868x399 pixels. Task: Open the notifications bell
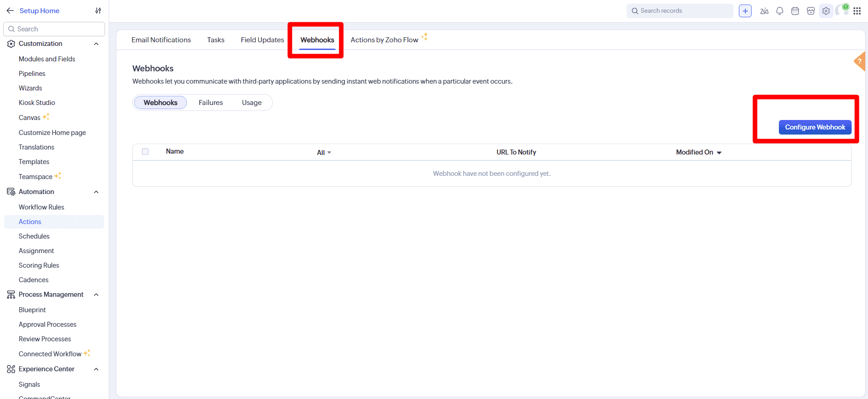point(780,11)
